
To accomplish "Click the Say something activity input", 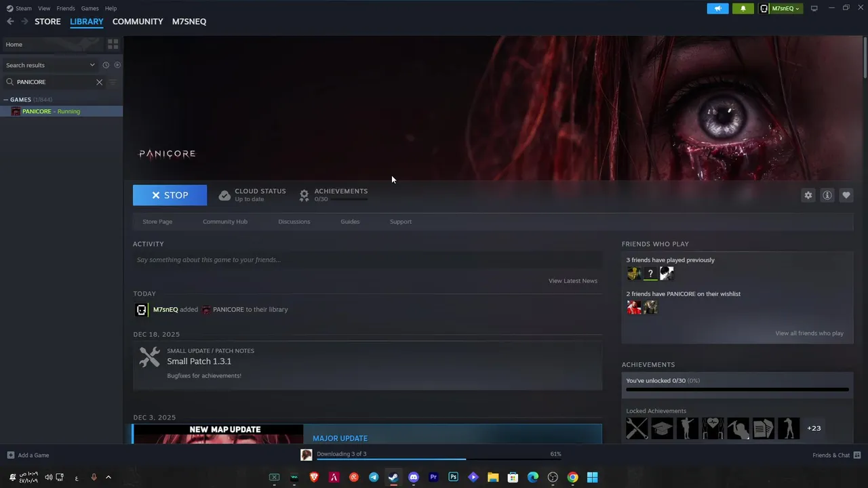I will coord(368,260).
